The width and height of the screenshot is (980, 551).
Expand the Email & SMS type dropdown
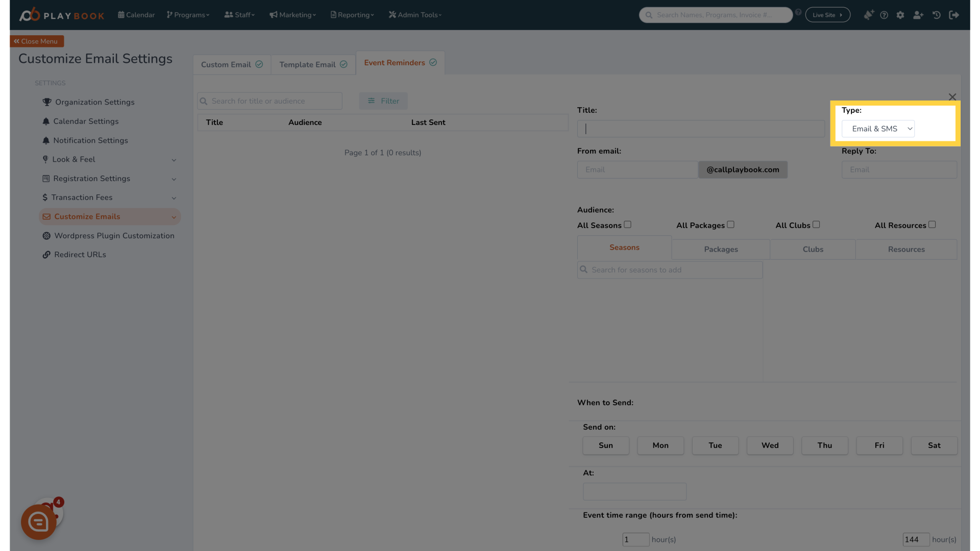tap(878, 129)
